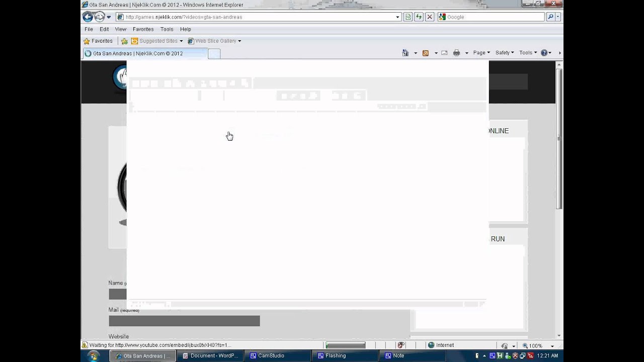The height and width of the screenshot is (362, 644).
Task: Switch to Gta San Andreas taskbar button
Action: pyautogui.click(x=143, y=356)
